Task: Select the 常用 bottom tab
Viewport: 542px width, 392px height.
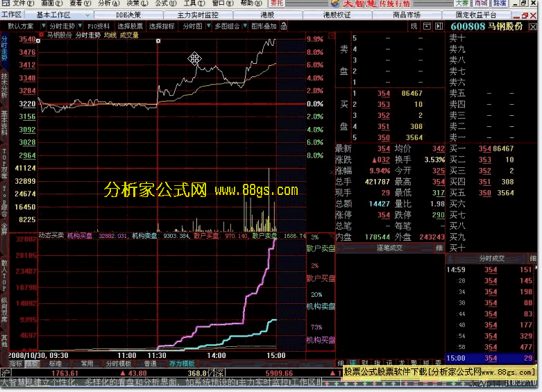Action: tap(87, 364)
